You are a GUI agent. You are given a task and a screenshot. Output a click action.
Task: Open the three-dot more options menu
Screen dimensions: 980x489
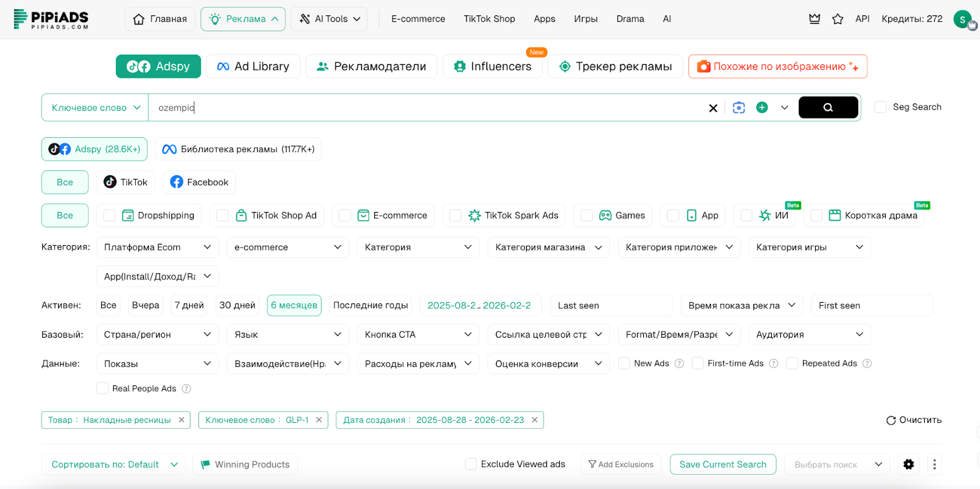click(x=934, y=464)
